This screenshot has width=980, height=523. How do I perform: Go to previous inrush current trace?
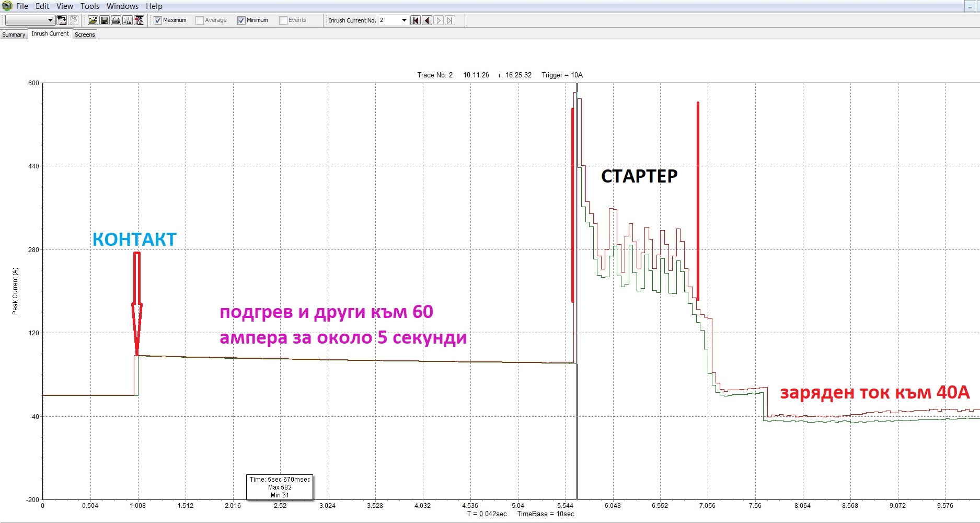pyautogui.click(x=427, y=20)
